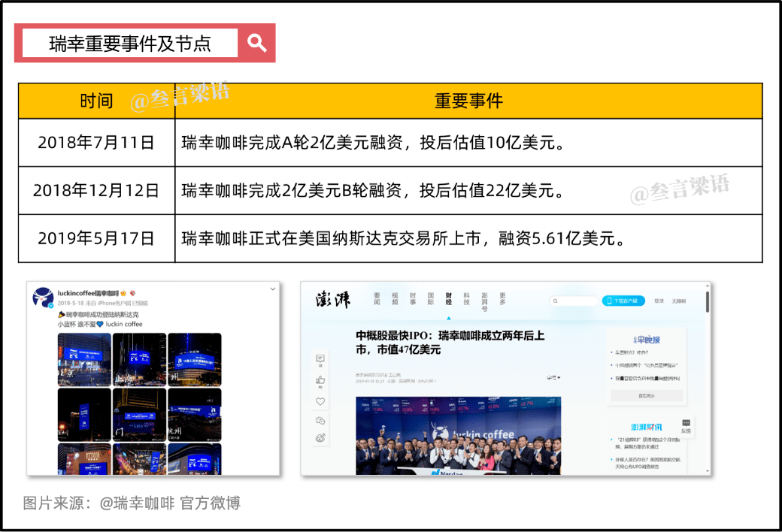The width and height of the screenshot is (782, 532).
Task: Open the 字号 font size dropdown
Action: pos(553,378)
